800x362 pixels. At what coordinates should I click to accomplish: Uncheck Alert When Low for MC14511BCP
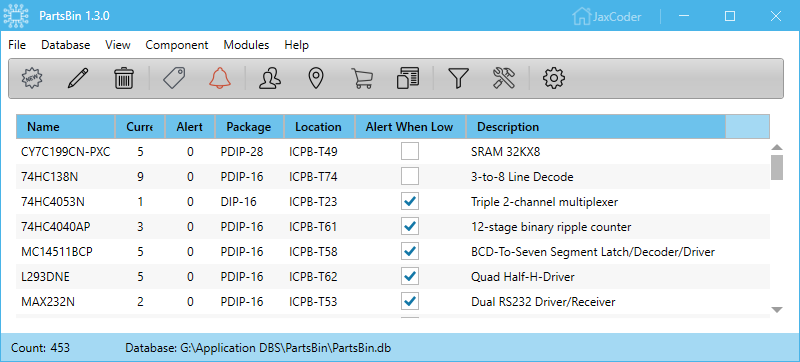click(410, 251)
